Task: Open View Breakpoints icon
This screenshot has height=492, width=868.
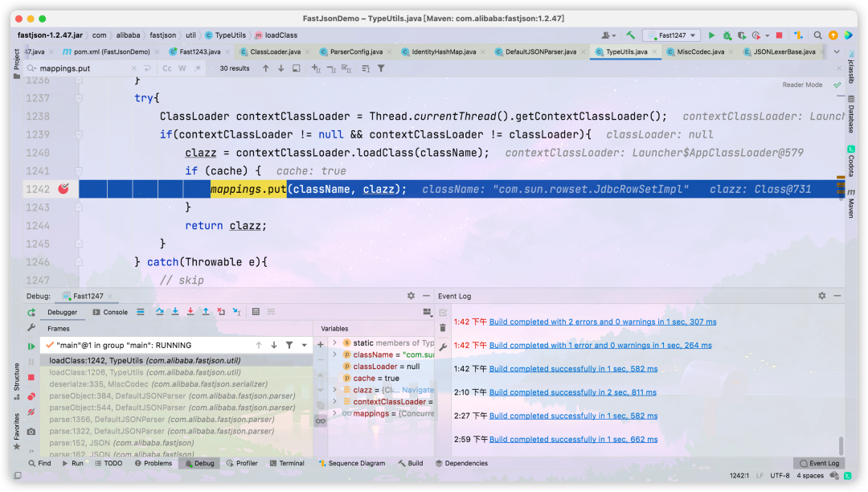Action: [31, 396]
